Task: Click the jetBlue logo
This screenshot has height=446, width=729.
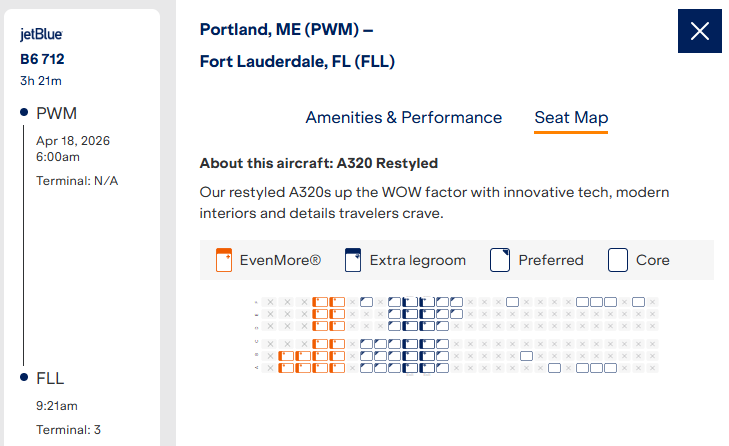Action: [41, 34]
